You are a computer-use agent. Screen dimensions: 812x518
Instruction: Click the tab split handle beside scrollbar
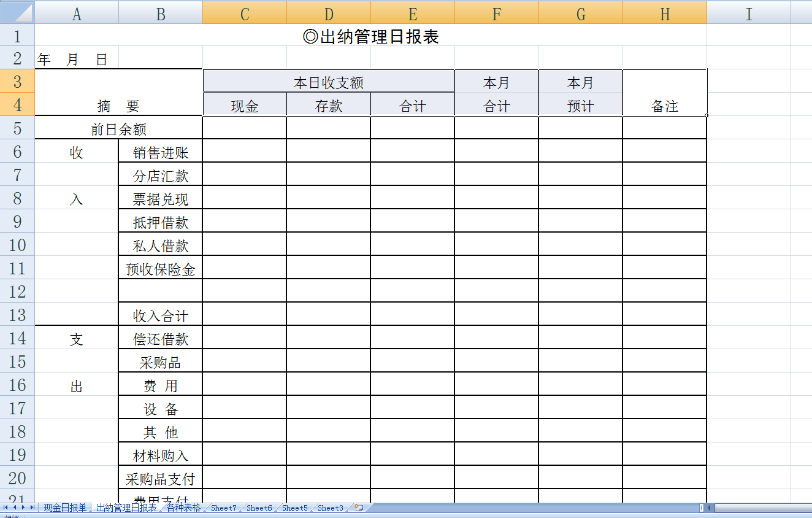702,508
